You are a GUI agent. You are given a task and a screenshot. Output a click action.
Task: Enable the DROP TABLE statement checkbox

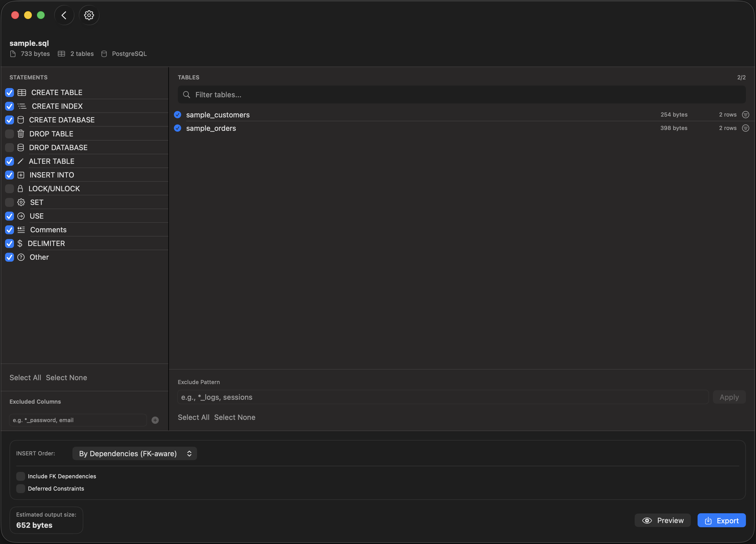click(9, 134)
